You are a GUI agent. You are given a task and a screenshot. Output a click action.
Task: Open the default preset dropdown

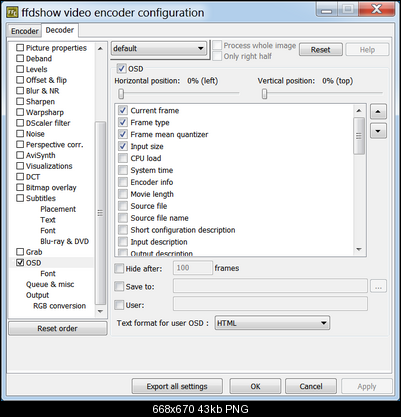[159, 49]
